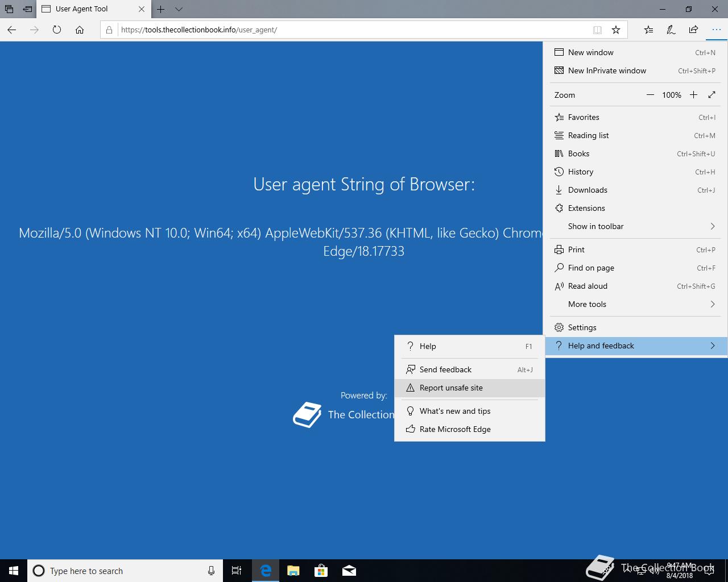Image resolution: width=728 pixels, height=582 pixels.
Task: Choose New InPrivate window menu item
Action: 635,70
